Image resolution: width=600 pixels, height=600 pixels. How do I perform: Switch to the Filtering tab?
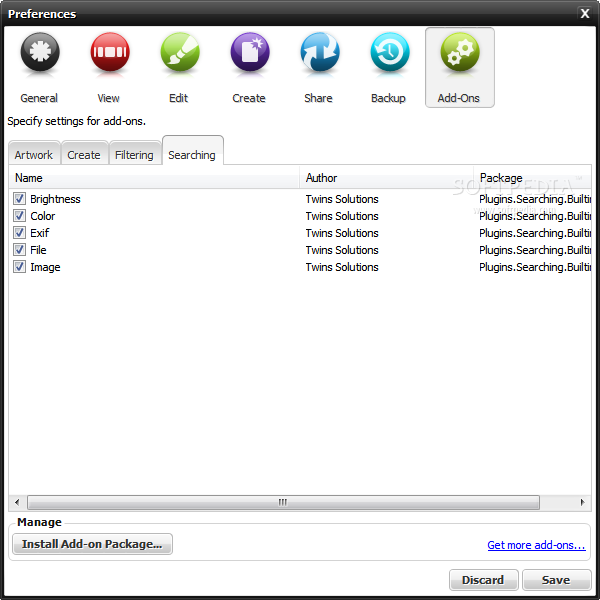point(135,154)
